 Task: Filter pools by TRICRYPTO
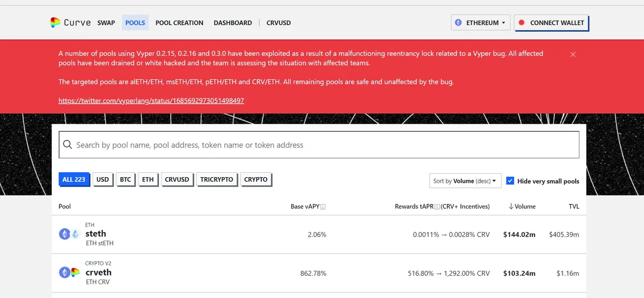pyautogui.click(x=217, y=179)
